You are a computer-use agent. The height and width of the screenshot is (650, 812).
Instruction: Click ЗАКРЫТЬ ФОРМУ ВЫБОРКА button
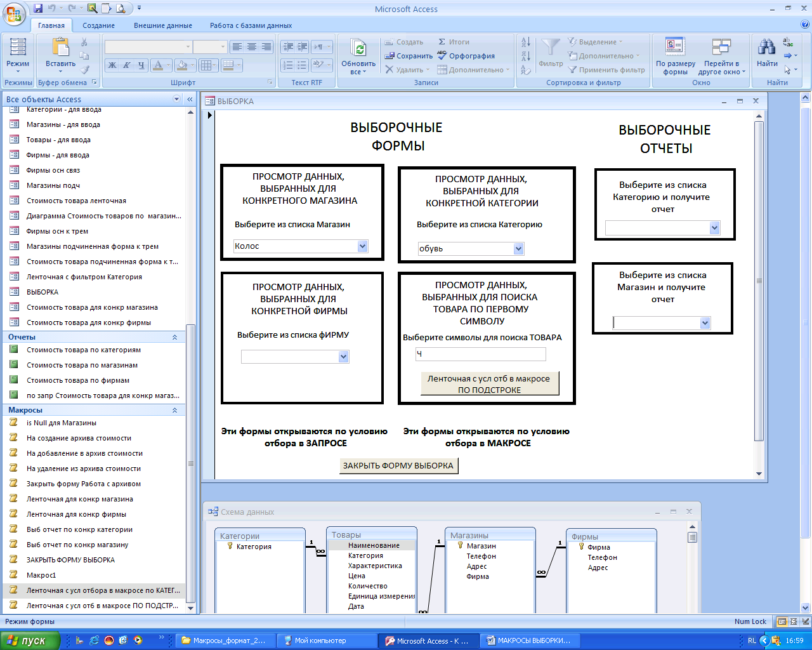point(398,466)
